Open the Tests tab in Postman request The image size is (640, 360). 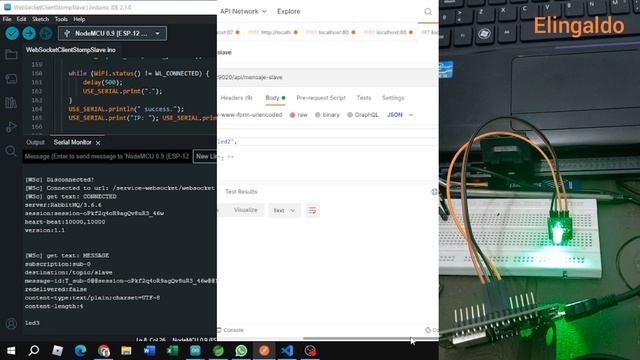(364, 98)
